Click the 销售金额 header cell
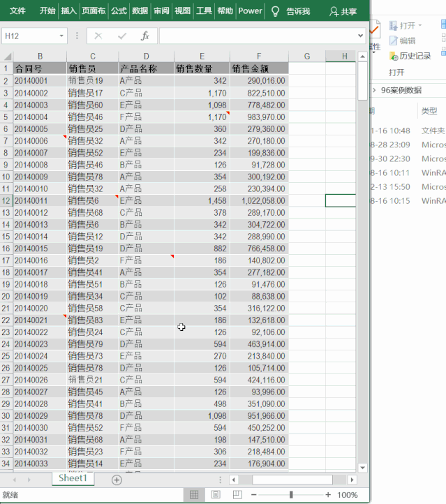Viewport: 446px width, 504px height. (259, 69)
